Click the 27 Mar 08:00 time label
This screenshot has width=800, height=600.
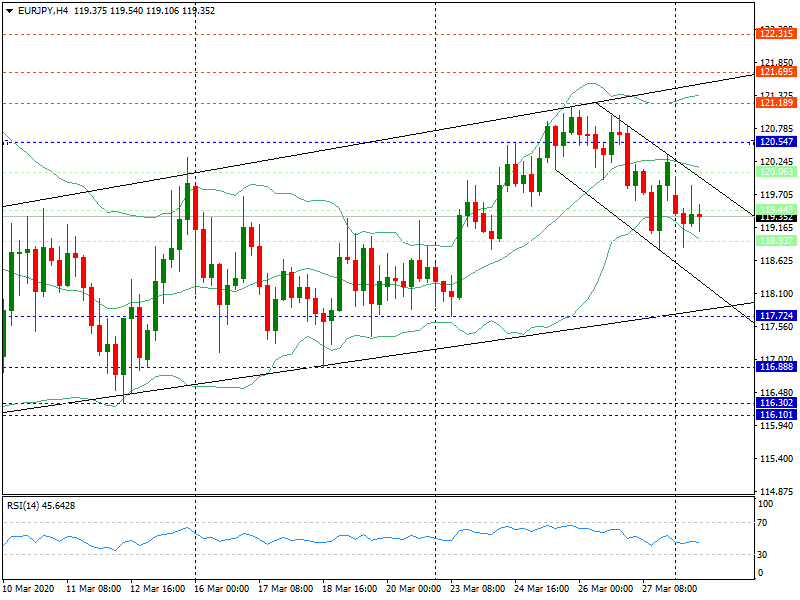(671, 589)
